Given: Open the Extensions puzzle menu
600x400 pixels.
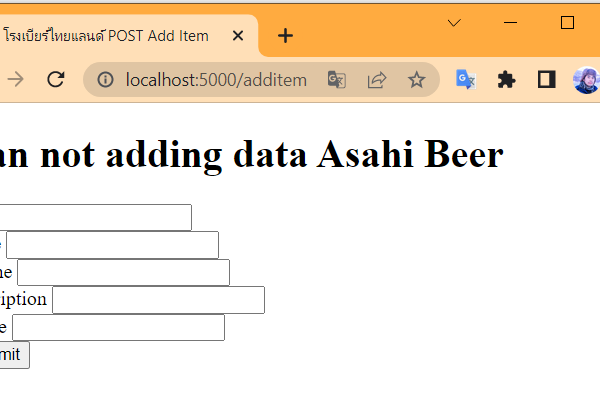Looking at the screenshot, I should click(506, 80).
